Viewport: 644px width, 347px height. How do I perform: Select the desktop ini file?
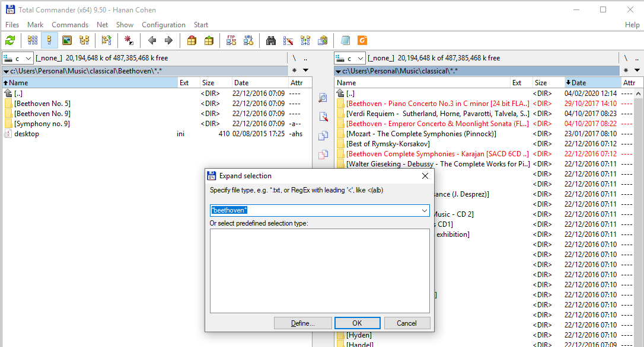27,134
